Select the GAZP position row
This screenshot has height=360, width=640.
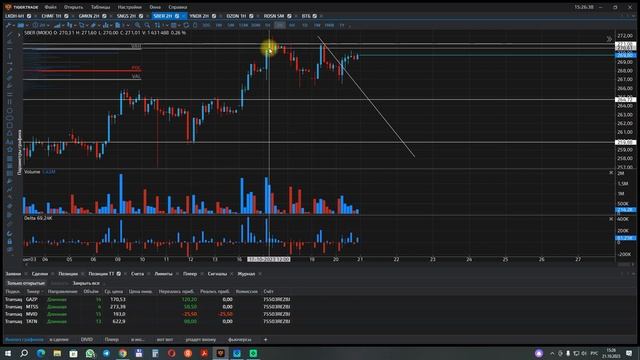pos(148,300)
